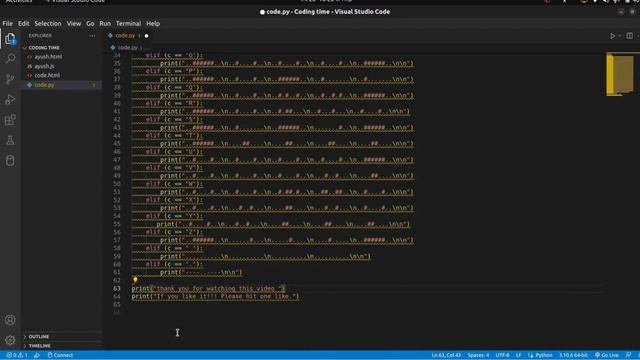Open the Run and Debug view
This screenshot has width=640, height=360.
pos(10,99)
